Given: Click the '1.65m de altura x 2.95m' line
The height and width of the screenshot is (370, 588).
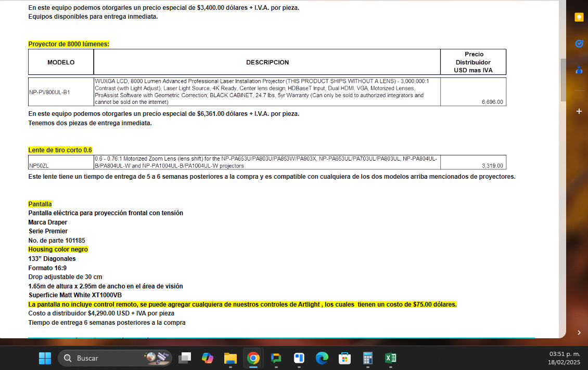Looking at the screenshot, I should (x=106, y=286).
